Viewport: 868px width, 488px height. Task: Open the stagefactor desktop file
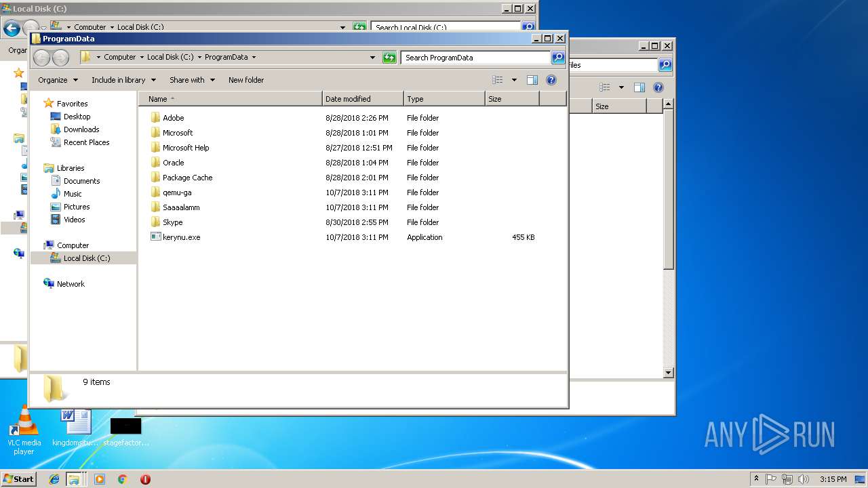point(126,431)
